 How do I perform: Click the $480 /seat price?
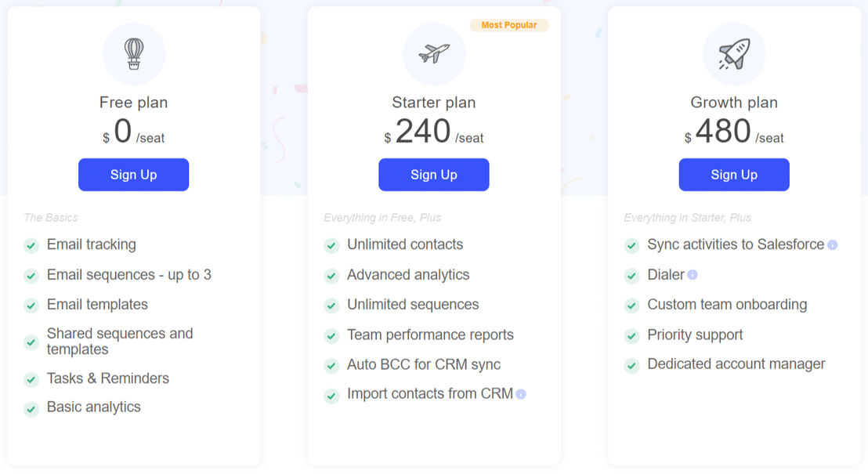point(734,132)
